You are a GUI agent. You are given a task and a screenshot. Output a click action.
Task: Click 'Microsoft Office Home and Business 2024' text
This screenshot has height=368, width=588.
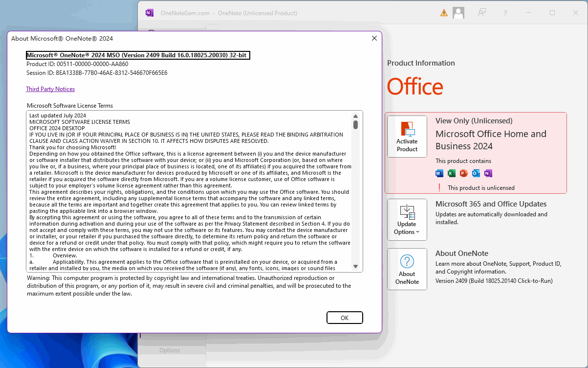click(491, 140)
